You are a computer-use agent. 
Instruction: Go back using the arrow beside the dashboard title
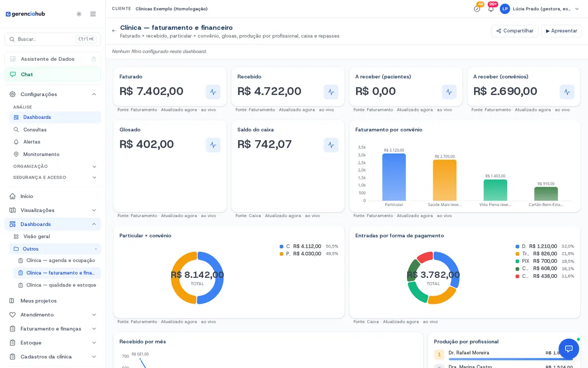pos(114,31)
